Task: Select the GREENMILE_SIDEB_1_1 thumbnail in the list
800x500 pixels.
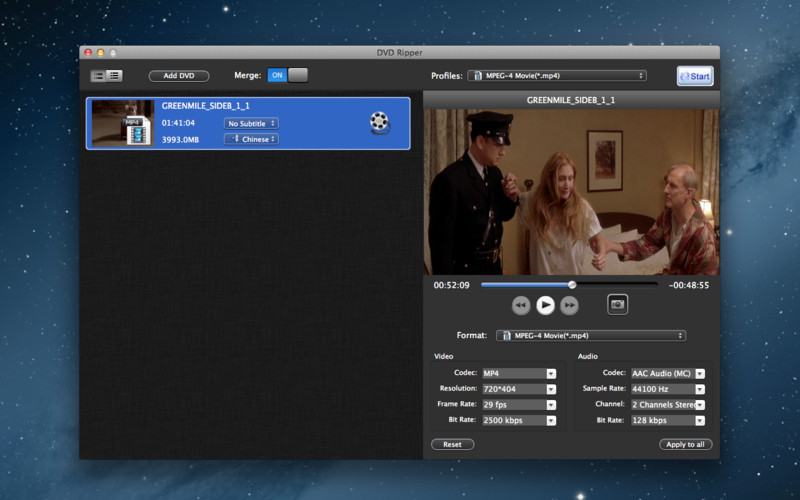Action: pyautogui.click(x=123, y=123)
